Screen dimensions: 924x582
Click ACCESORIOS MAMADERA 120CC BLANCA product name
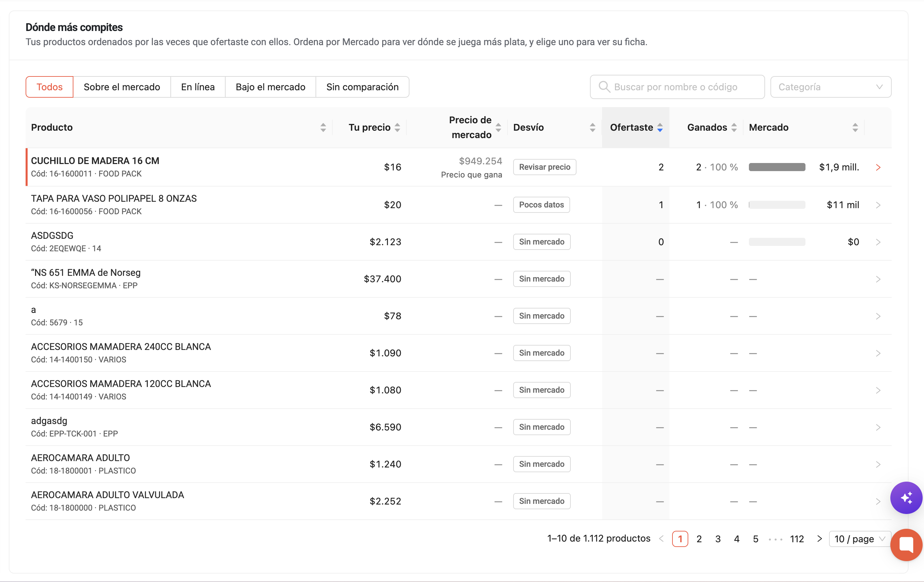click(121, 384)
